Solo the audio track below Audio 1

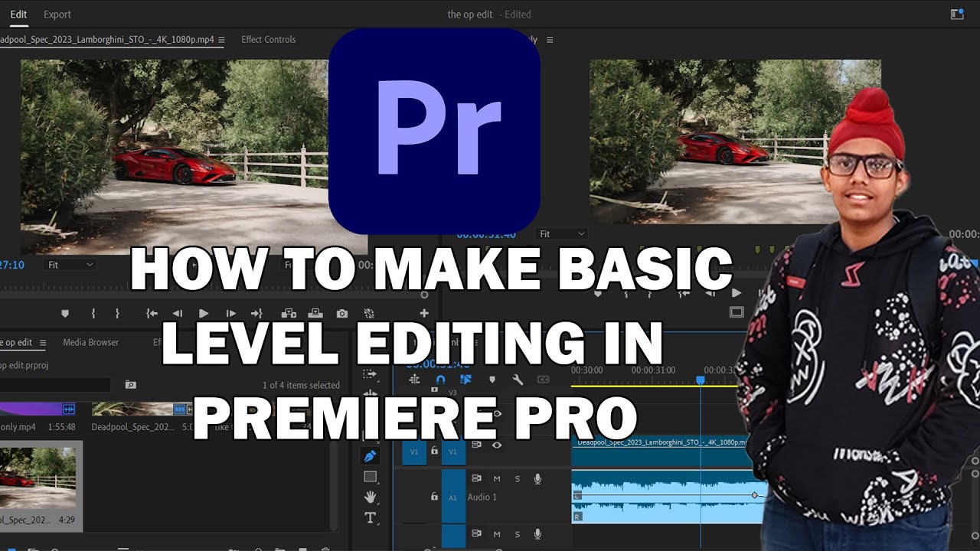click(x=518, y=533)
